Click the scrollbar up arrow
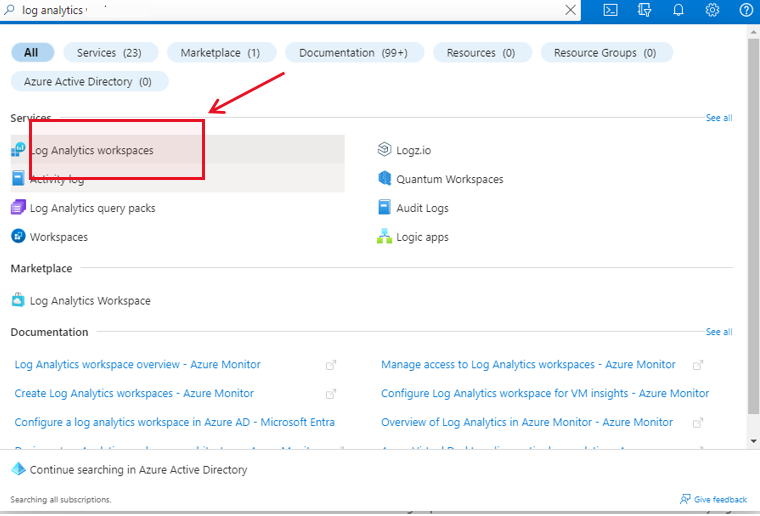The width and height of the screenshot is (760, 516). click(x=753, y=32)
